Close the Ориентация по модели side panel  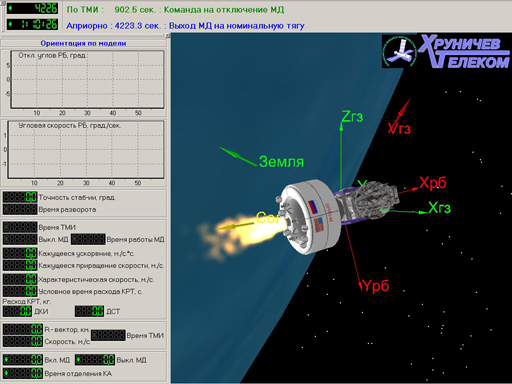[x=168, y=36]
